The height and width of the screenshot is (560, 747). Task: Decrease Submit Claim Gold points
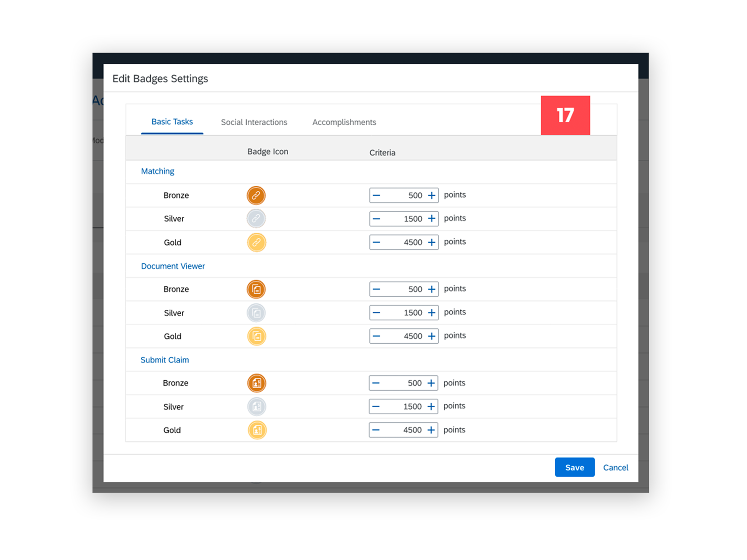(x=376, y=430)
